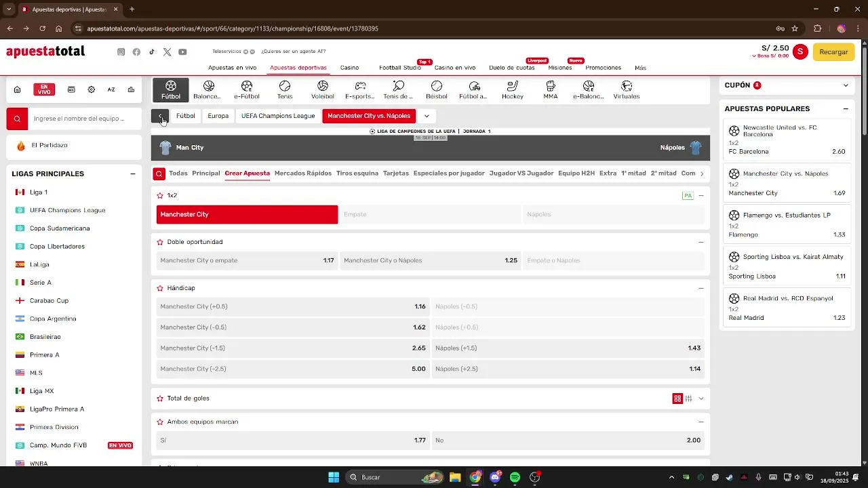The image size is (868, 488).
Task: Open Spotify from the taskbar
Action: (x=515, y=477)
